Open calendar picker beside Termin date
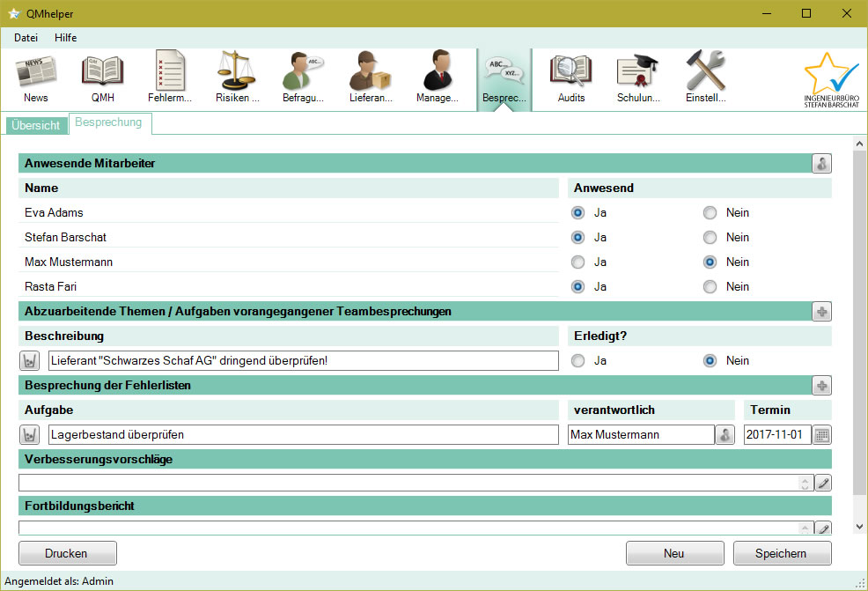 (821, 434)
